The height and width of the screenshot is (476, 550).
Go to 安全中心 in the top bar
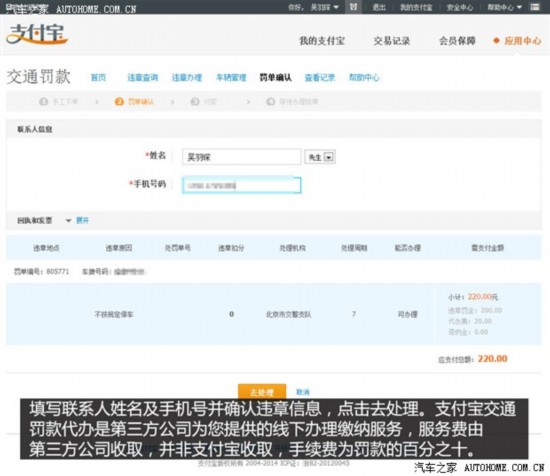pos(460,7)
